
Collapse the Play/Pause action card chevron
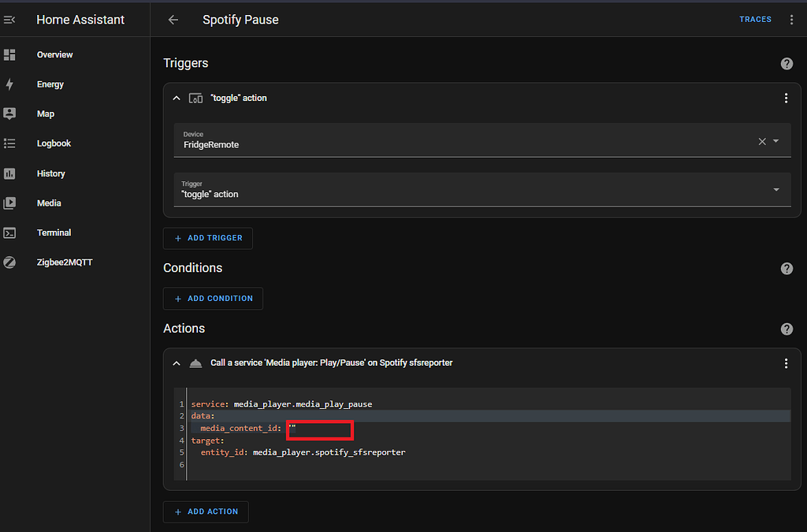177,363
